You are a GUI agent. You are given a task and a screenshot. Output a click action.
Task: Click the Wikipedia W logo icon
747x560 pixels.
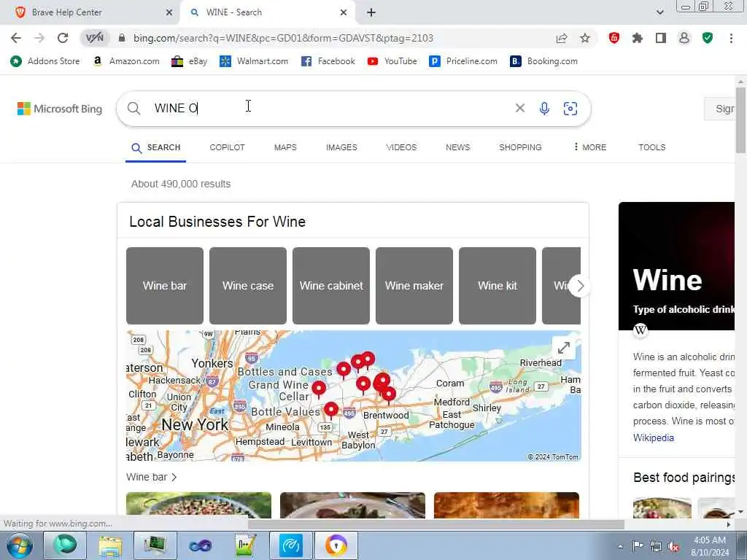(x=640, y=330)
